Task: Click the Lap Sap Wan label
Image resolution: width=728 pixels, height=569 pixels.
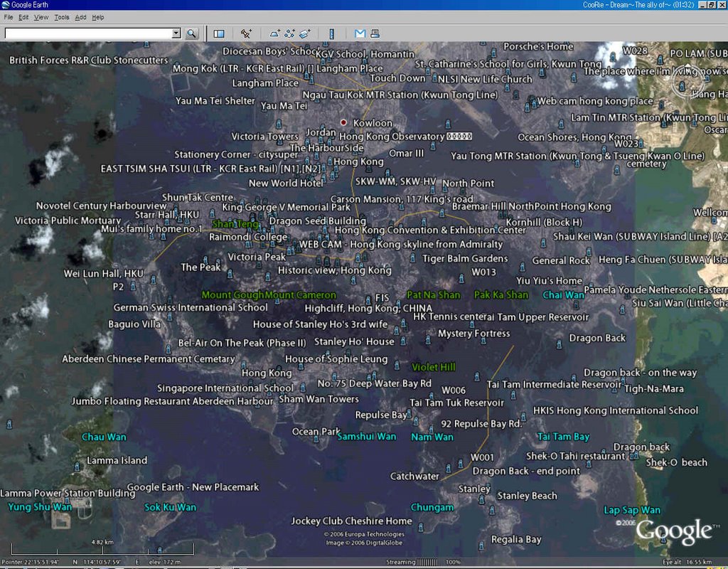Action: coord(632,510)
